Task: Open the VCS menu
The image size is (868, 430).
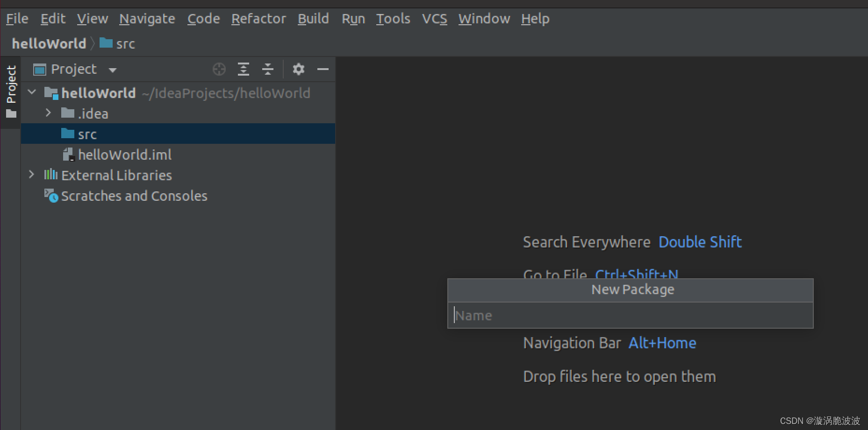Action: [434, 19]
